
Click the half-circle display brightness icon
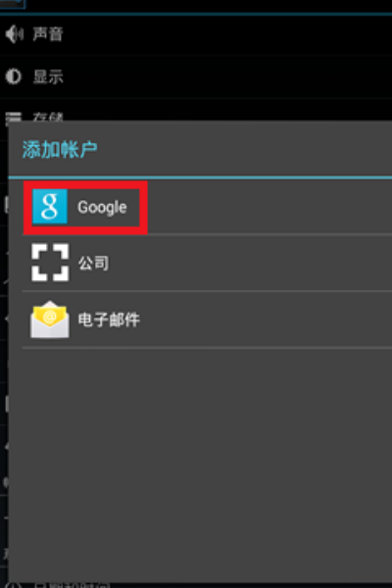coord(14,76)
